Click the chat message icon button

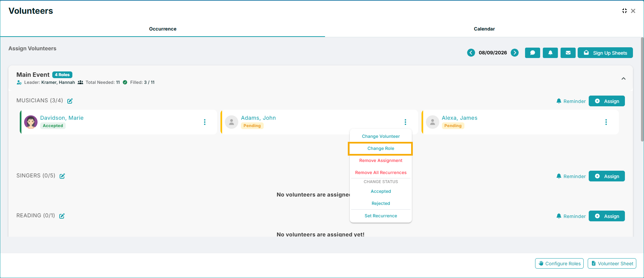click(x=532, y=53)
